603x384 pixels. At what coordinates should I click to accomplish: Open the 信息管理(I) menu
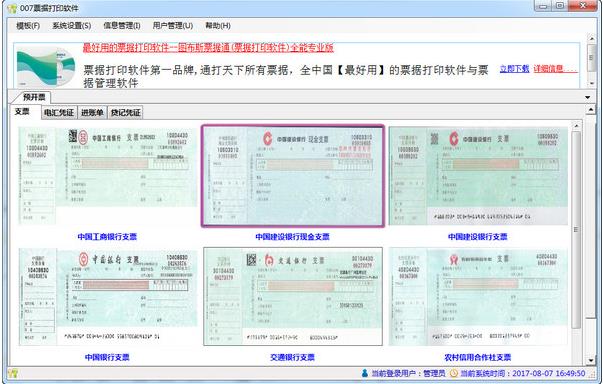122,26
